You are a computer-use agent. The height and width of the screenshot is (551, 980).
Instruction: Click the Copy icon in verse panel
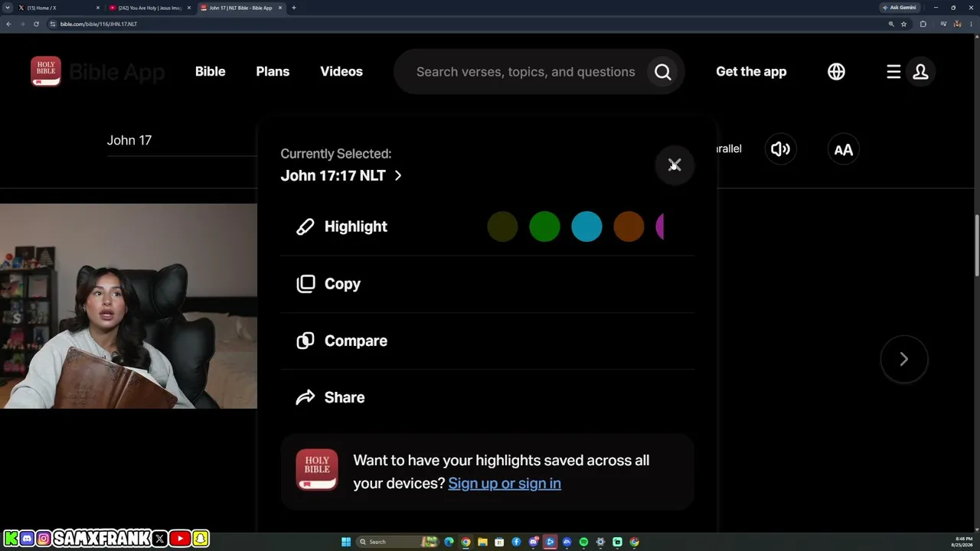tap(305, 284)
